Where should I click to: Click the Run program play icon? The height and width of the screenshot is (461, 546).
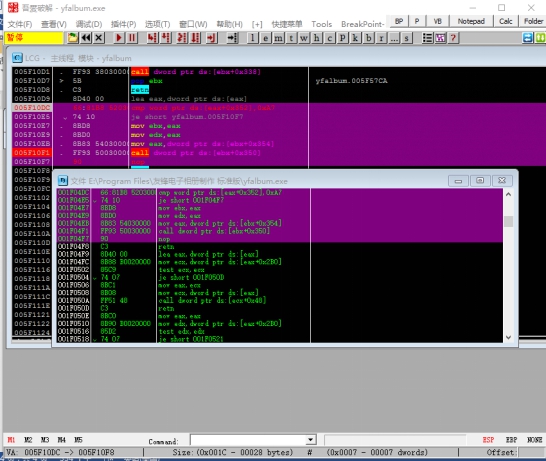pyautogui.click(x=119, y=38)
